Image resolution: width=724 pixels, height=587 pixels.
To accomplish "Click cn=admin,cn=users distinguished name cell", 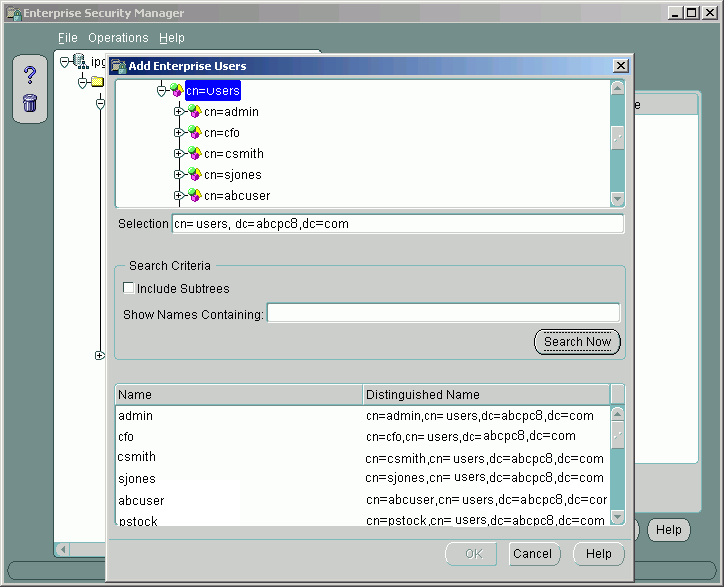I will [480, 416].
